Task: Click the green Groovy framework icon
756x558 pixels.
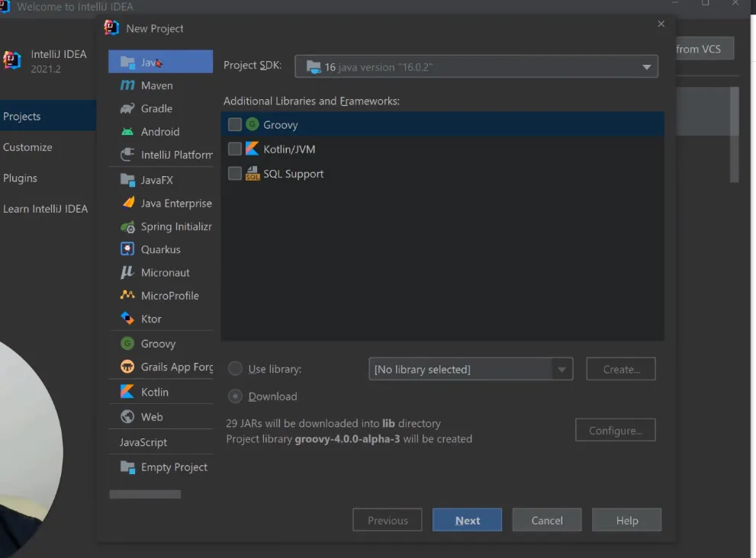Action: click(253, 124)
